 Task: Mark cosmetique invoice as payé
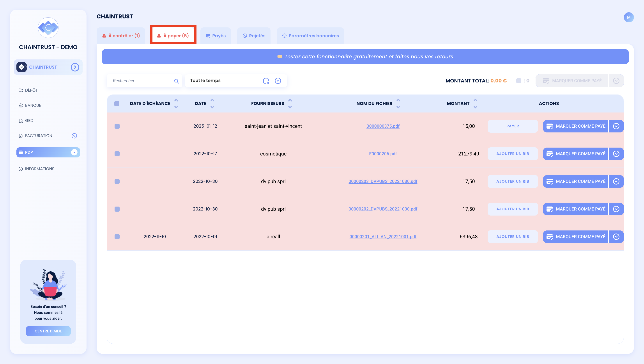click(x=575, y=154)
